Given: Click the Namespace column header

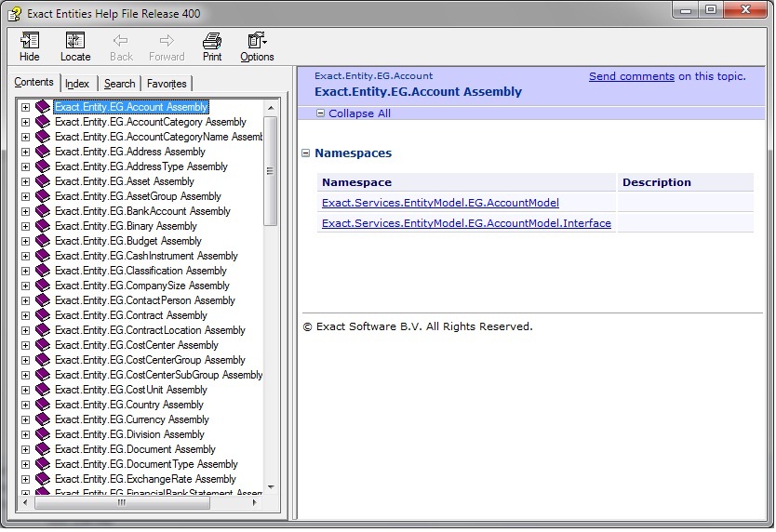Looking at the screenshot, I should (467, 182).
